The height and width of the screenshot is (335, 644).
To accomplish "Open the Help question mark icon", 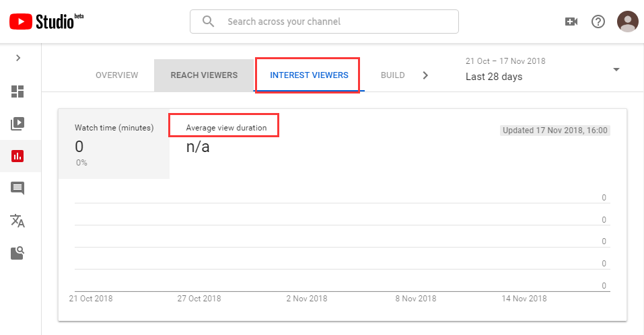I will (x=598, y=22).
